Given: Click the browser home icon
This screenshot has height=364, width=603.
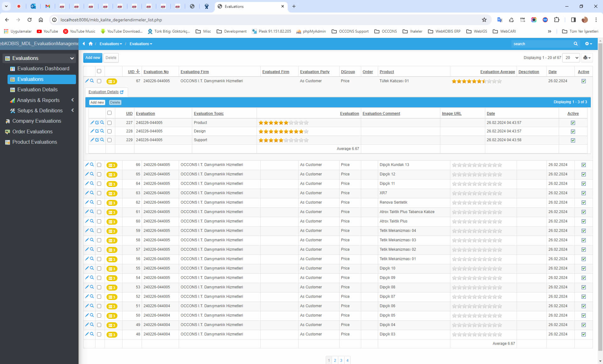Looking at the screenshot, I should (x=41, y=20).
